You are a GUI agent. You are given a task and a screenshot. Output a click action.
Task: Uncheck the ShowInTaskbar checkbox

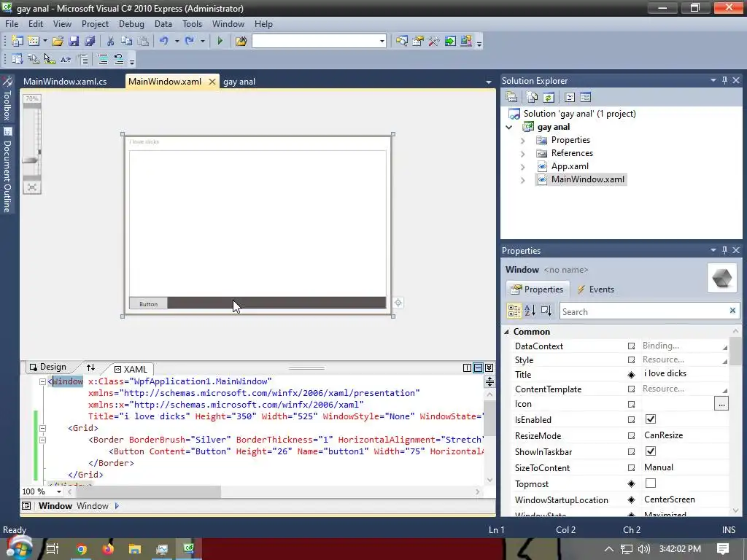[x=650, y=451]
